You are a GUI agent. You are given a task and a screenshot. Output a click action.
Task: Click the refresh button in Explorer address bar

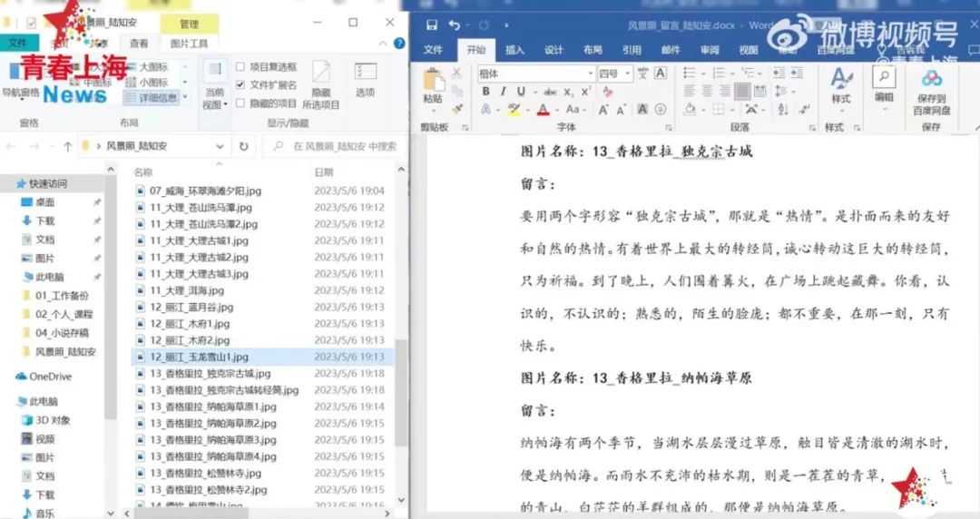pos(243,146)
